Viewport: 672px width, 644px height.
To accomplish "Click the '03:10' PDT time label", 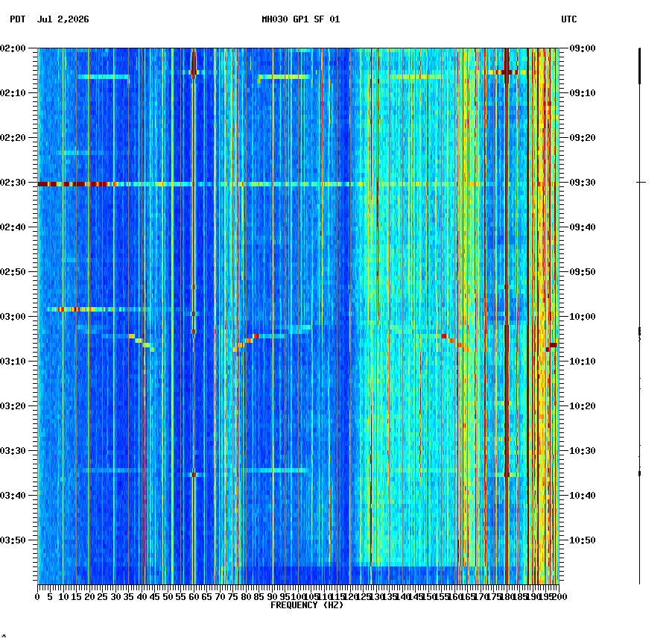I will coord(13,361).
